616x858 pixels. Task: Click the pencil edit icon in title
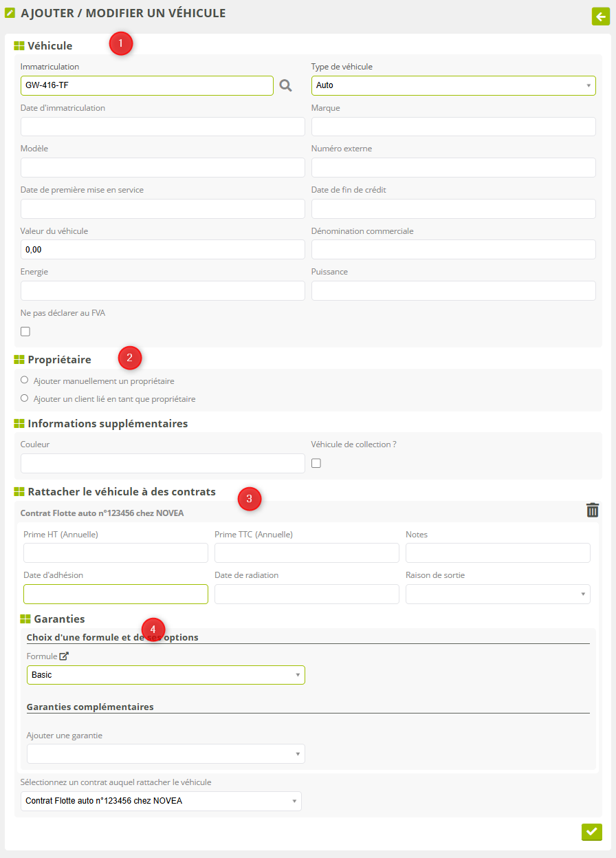(x=10, y=13)
